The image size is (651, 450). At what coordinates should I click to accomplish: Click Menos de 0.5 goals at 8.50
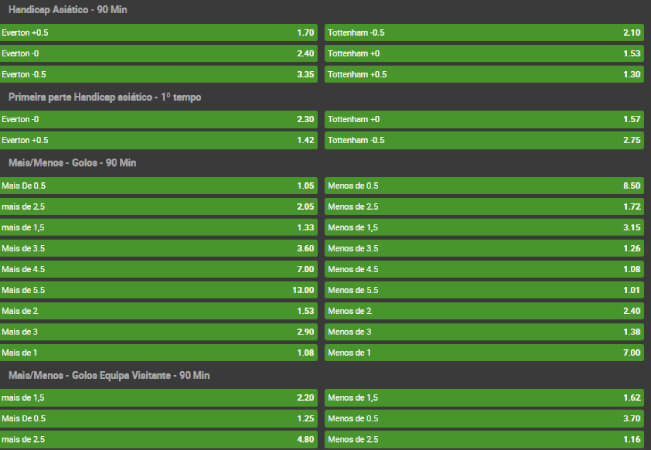[484, 186]
